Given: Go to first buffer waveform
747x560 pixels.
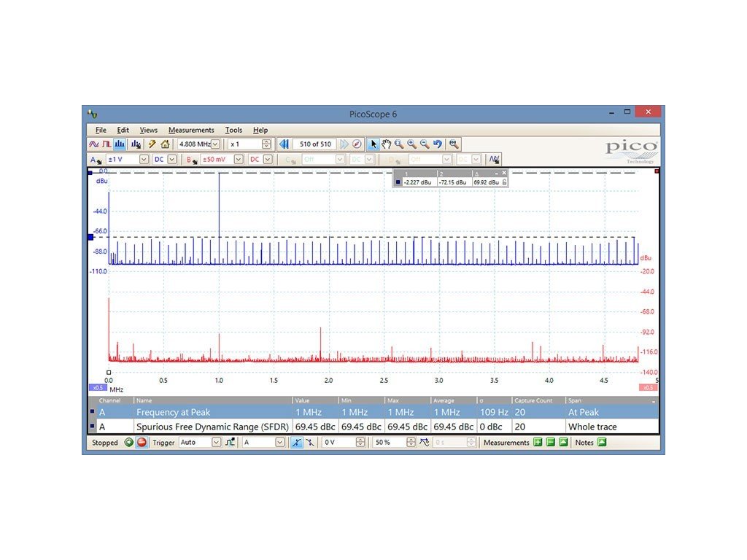Looking at the screenshot, I should click(x=284, y=144).
